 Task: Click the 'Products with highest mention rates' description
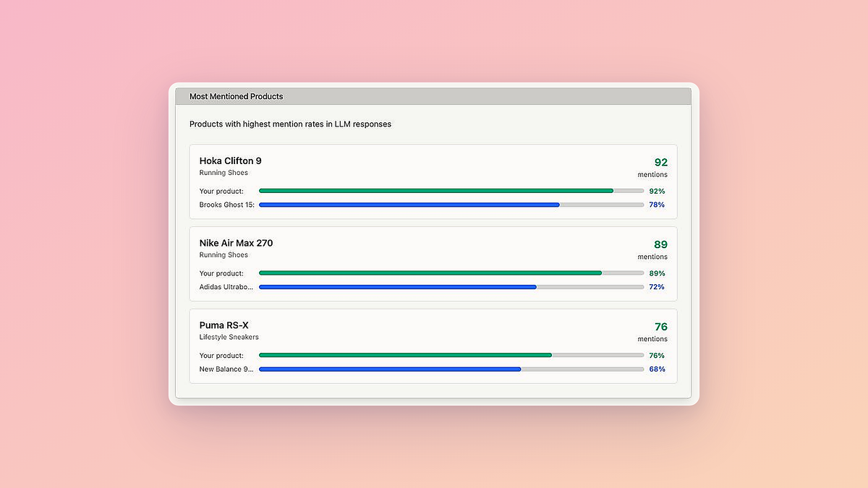(290, 124)
